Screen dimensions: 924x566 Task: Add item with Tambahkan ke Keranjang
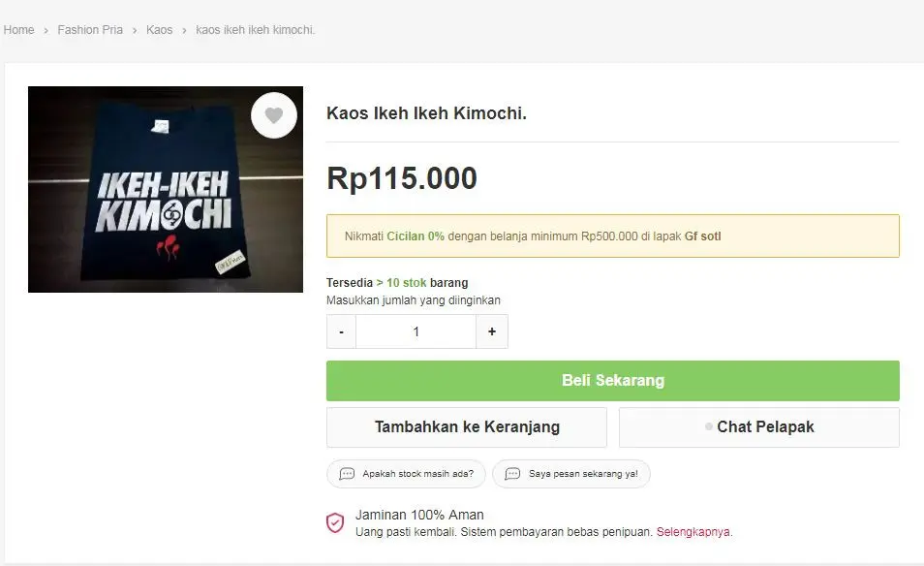[466, 426]
